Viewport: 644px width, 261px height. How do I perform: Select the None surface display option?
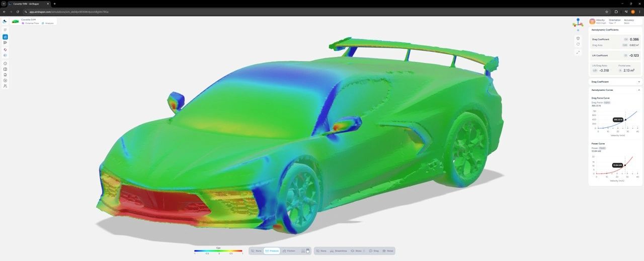[256, 251]
